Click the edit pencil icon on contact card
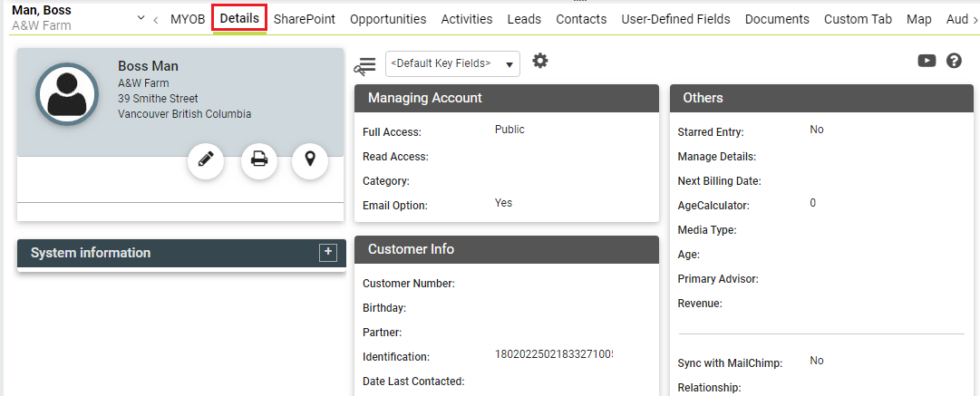The height and width of the screenshot is (396, 980). (206, 161)
